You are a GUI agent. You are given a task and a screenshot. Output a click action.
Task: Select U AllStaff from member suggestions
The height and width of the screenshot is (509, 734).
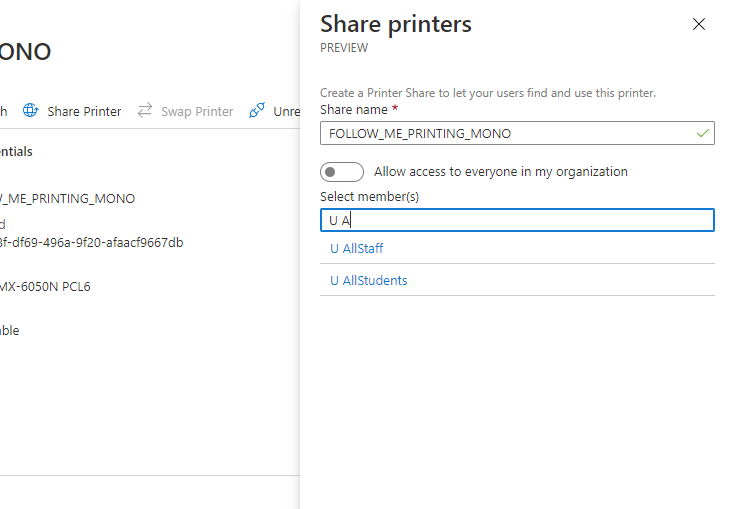click(357, 248)
